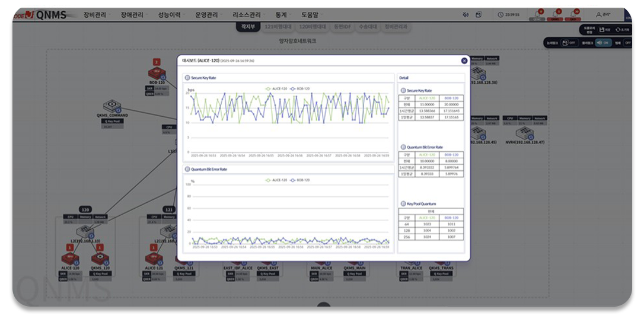Click the topology 초기화 reset button
Screen dimensions: 644x325
(x=622, y=30)
